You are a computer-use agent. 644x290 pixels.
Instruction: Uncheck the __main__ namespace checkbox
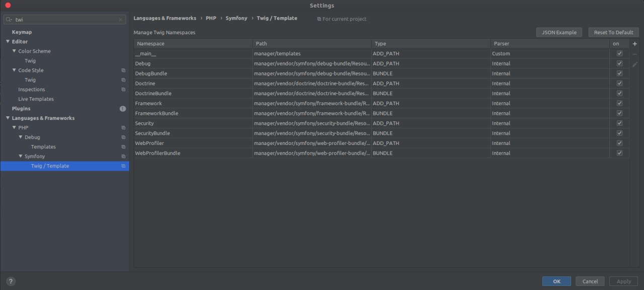(x=619, y=53)
